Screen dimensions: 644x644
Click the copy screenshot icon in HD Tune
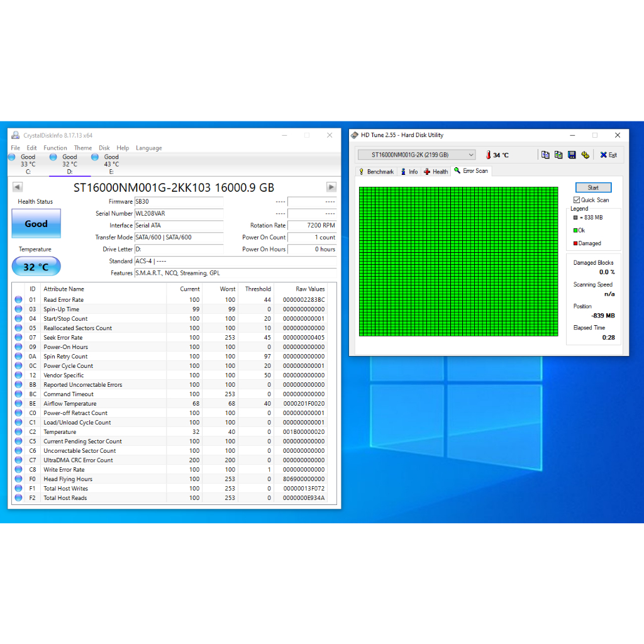coord(558,155)
